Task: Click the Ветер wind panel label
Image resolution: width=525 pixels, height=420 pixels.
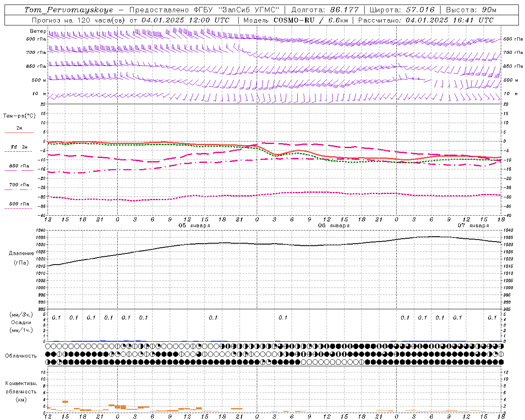Action: pos(38,31)
